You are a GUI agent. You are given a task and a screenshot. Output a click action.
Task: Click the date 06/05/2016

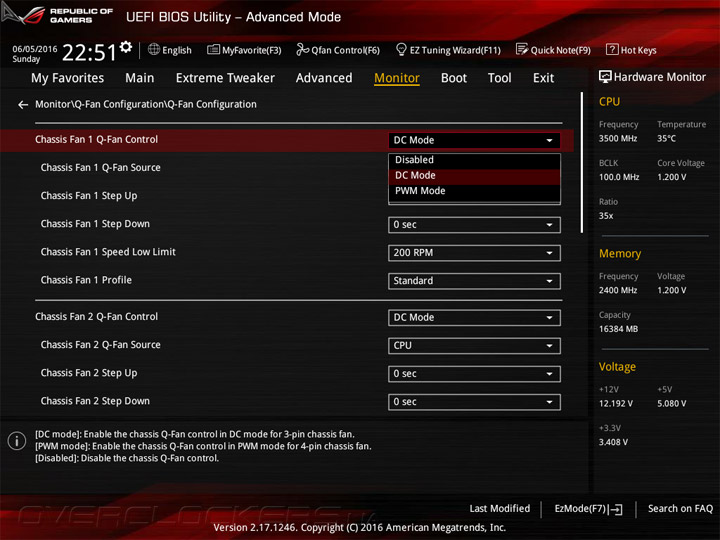tap(34, 49)
